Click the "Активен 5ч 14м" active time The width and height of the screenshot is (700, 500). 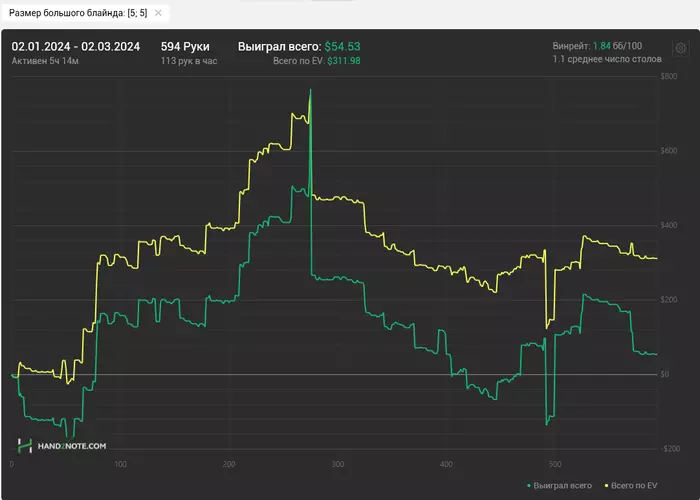(44, 61)
